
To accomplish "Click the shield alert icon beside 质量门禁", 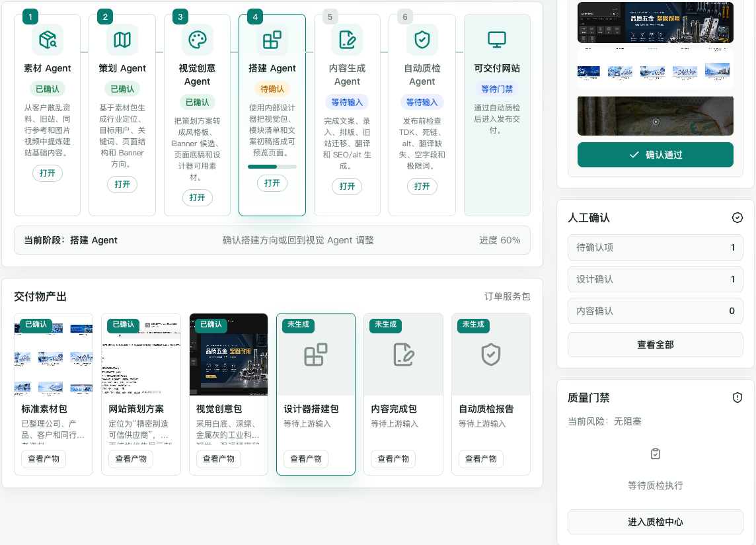I will click(737, 398).
